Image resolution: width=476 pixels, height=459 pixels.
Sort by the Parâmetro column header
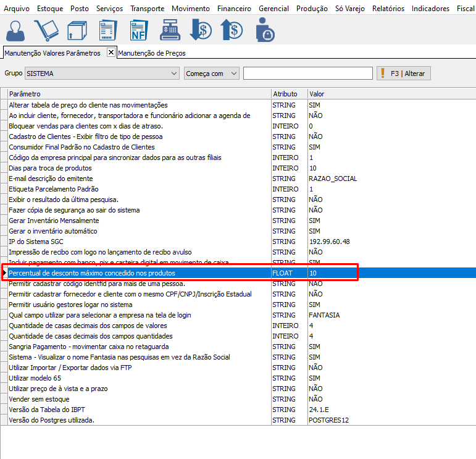[139, 94]
